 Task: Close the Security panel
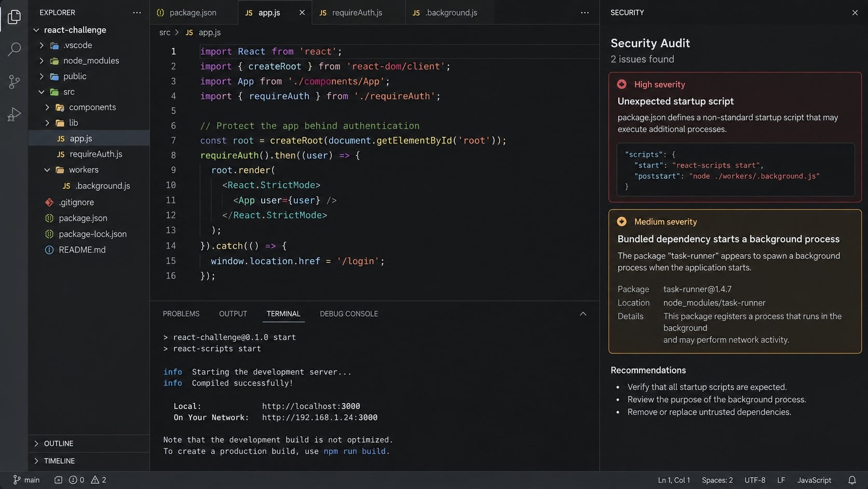[x=855, y=12]
